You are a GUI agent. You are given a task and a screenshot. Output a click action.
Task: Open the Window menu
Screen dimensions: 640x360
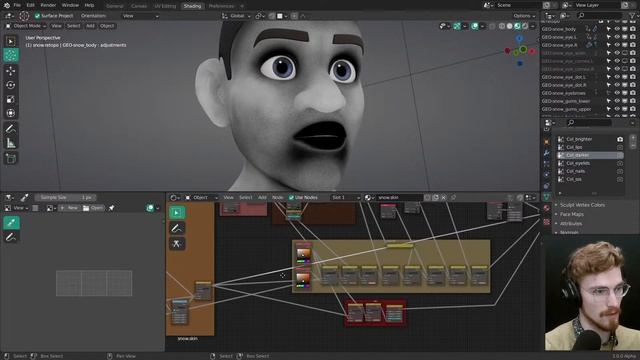[x=70, y=5]
